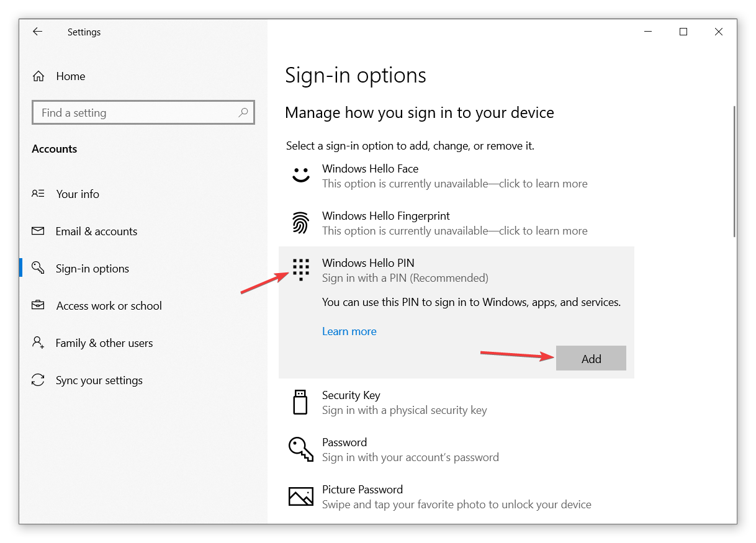Click the Password key icon
The height and width of the screenshot is (543, 756).
301,449
